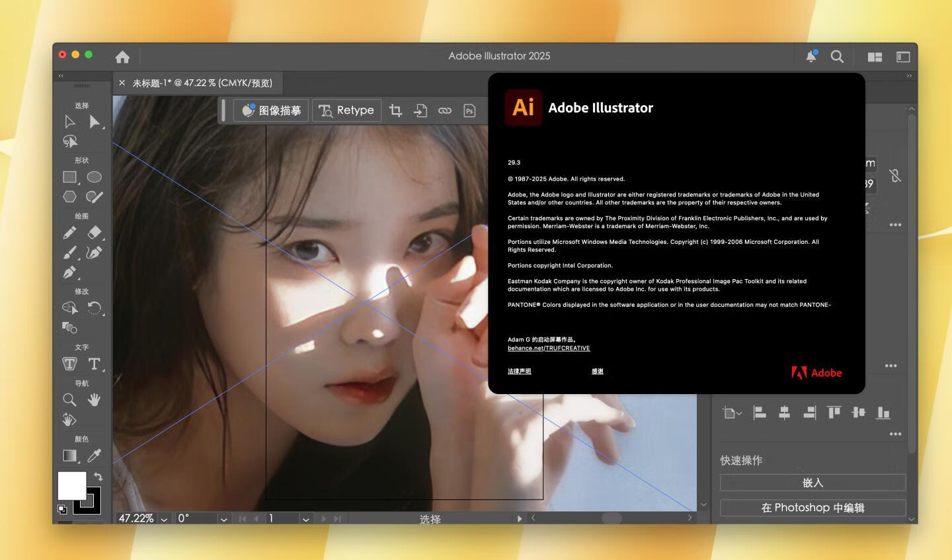Viewport: 952px width, 560px height.
Task: Click Horizontal Align Center icon
Action: click(x=784, y=413)
